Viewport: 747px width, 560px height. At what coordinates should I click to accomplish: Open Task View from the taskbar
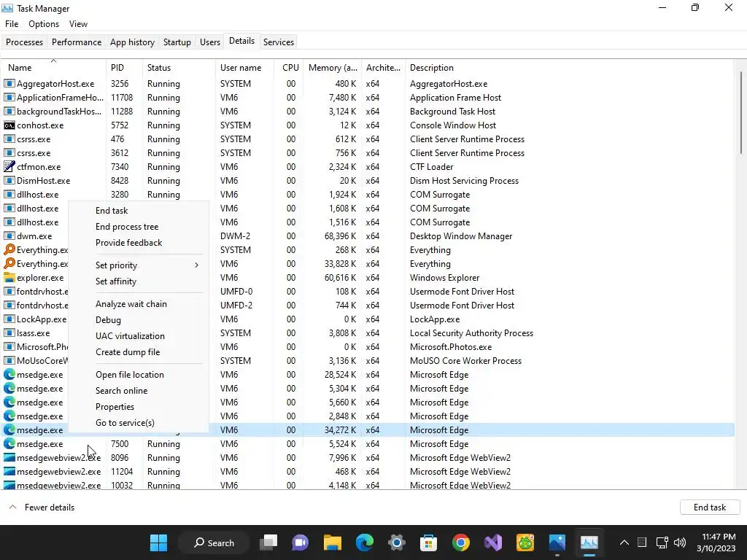[x=268, y=542]
